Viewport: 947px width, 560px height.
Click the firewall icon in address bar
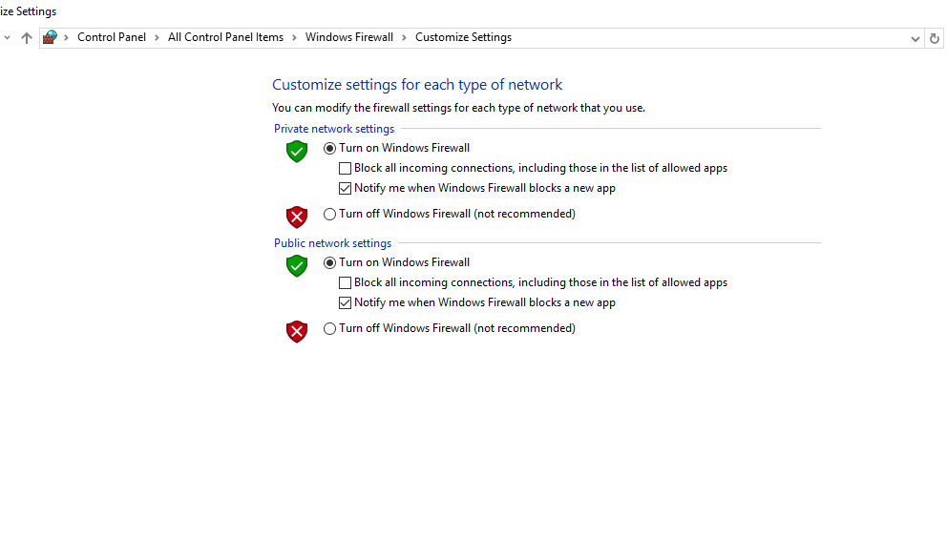51,37
